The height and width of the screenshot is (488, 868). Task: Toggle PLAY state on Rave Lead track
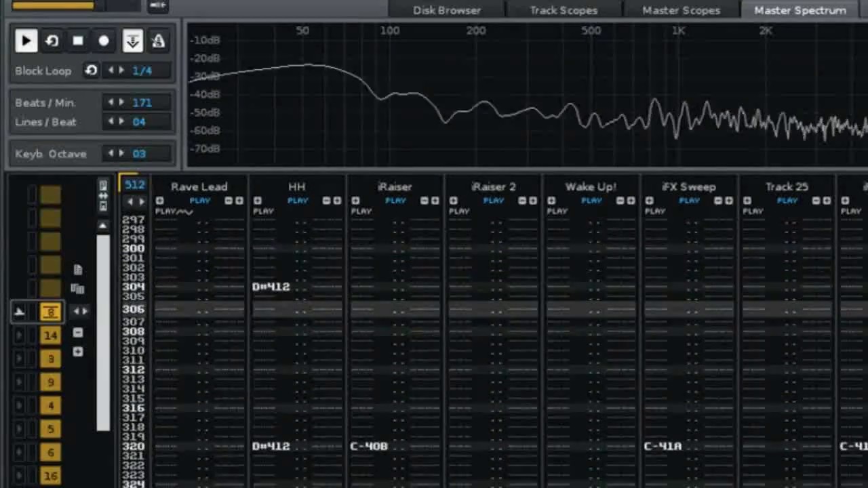tap(200, 201)
